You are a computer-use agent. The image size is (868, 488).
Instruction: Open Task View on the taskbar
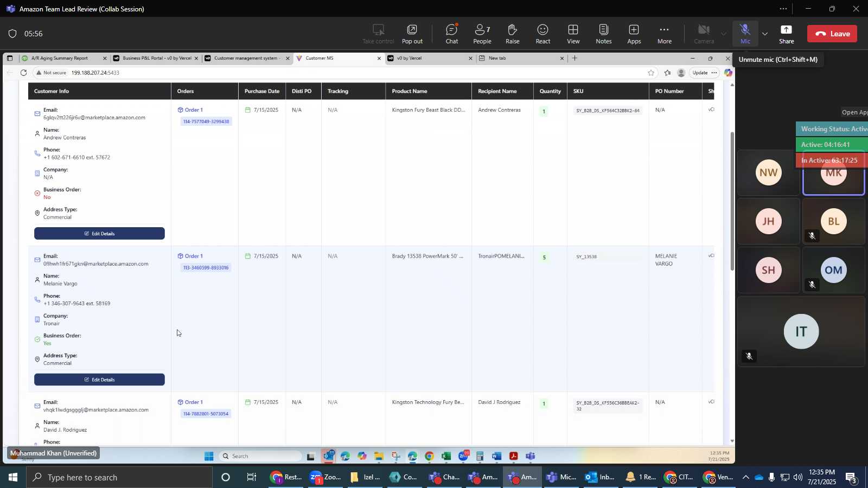tap(252, 477)
